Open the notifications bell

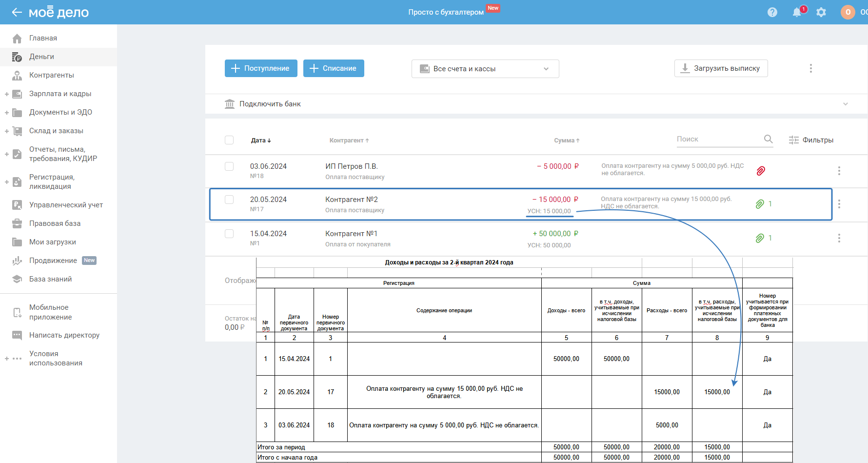click(x=797, y=12)
